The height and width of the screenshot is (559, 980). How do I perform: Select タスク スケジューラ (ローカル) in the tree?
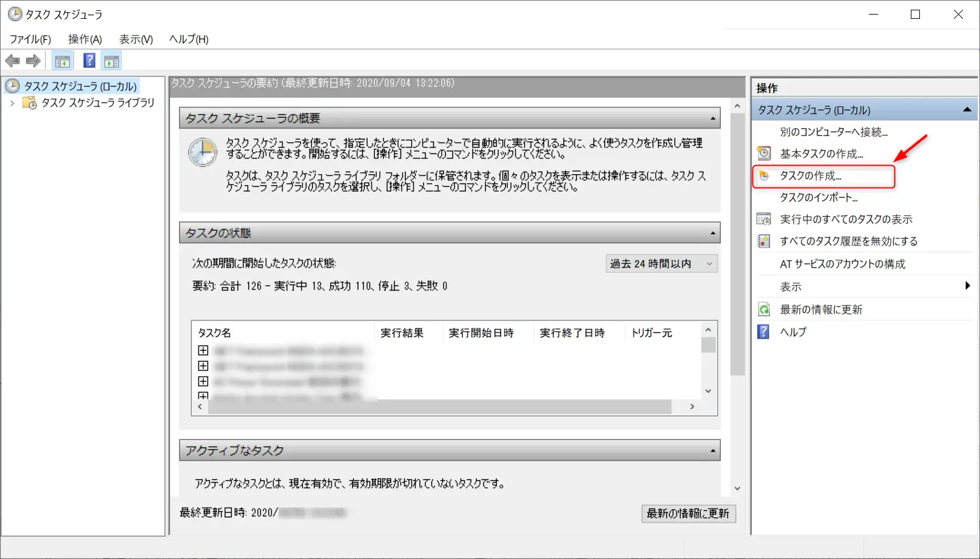point(80,86)
